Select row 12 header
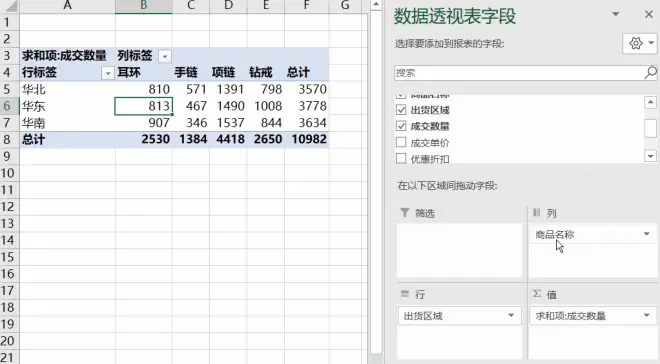Image resolution: width=660 pixels, height=364 pixels. coord(9,207)
